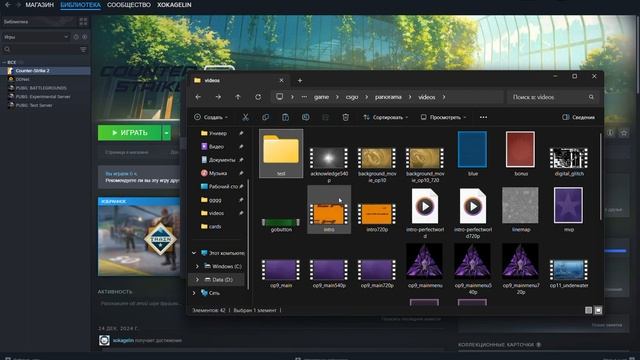Collapse the ALL games section in Steam

4,62
